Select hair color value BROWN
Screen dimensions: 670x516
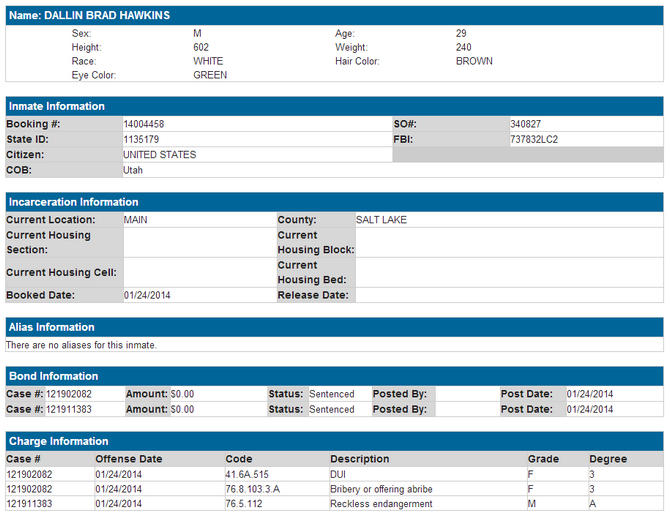click(x=474, y=61)
